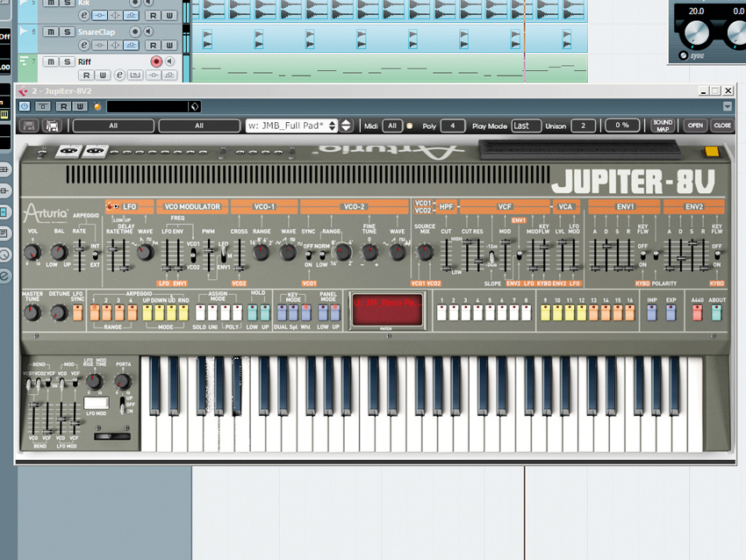The height and width of the screenshot is (560, 746).
Task: Click SnareClap track monitor speaker icon
Action: [149, 32]
